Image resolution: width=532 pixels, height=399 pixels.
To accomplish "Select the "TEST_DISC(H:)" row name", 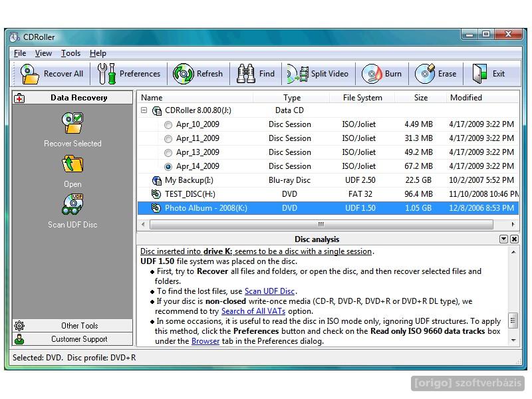I will 190,194.
